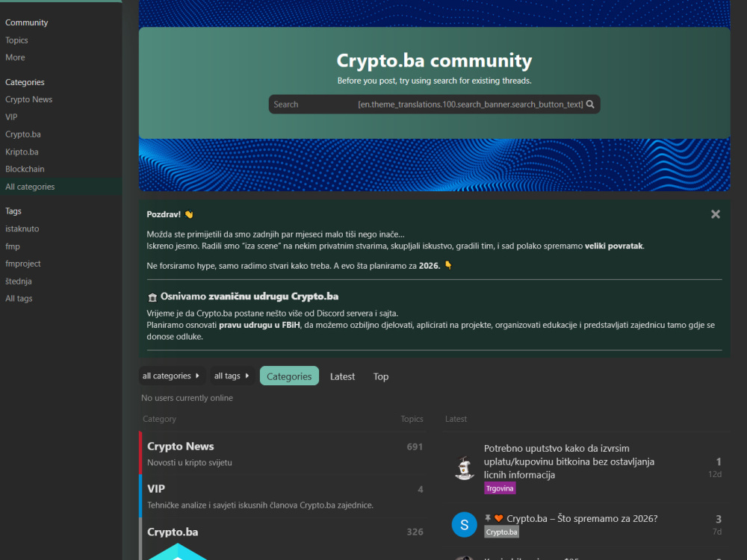
Task: Expand the all tags dropdown
Action: (x=232, y=376)
